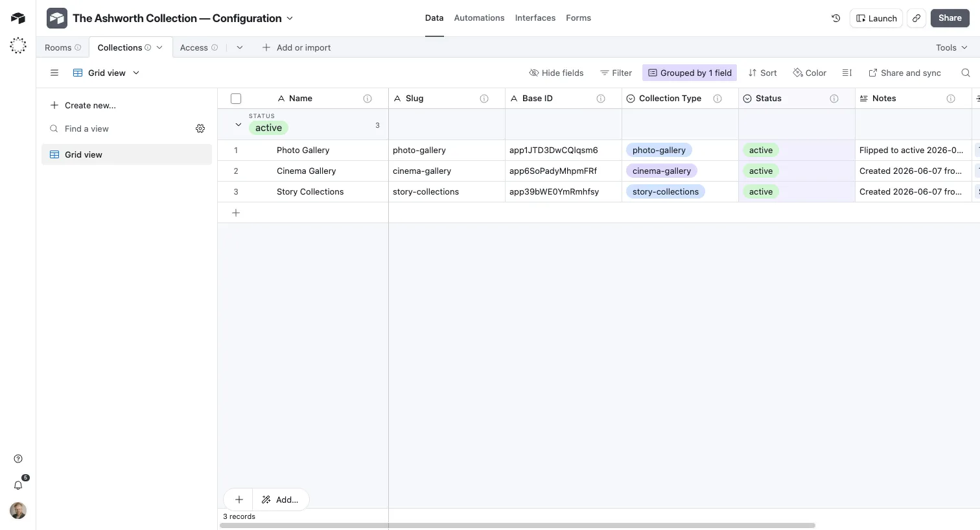Switch to the Forms tab
The image size is (980, 530).
pos(578,18)
